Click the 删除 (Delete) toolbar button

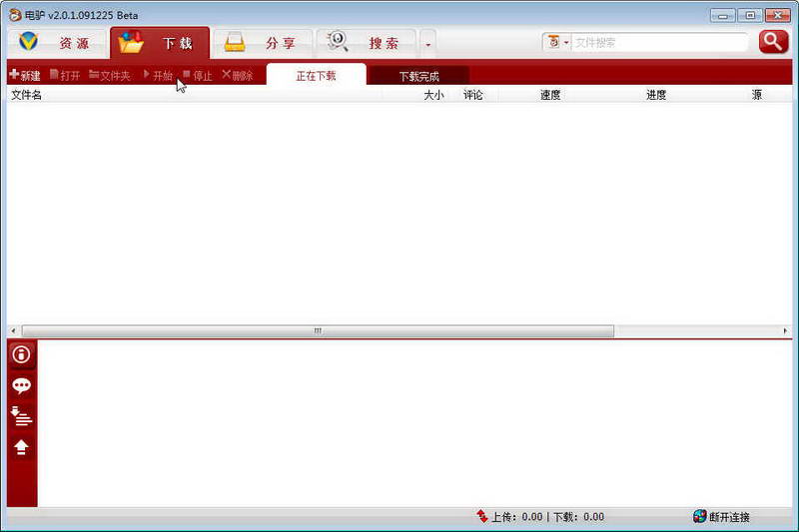point(238,75)
